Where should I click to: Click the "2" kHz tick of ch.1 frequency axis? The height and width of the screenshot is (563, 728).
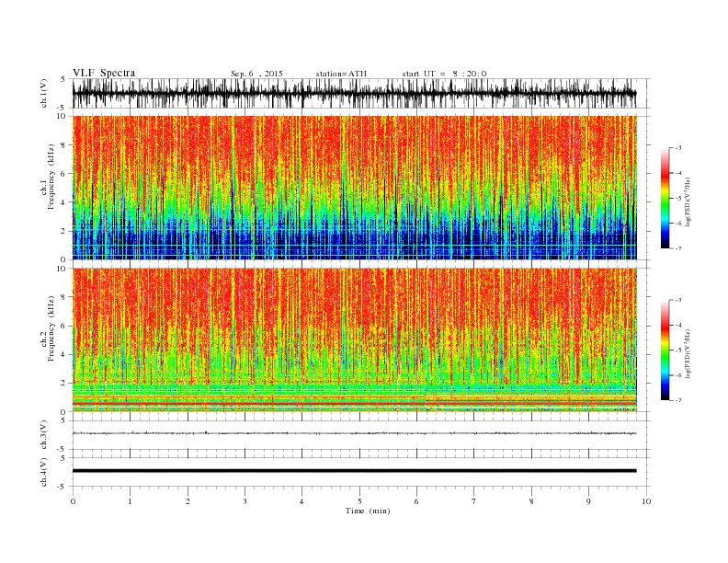coord(64,231)
